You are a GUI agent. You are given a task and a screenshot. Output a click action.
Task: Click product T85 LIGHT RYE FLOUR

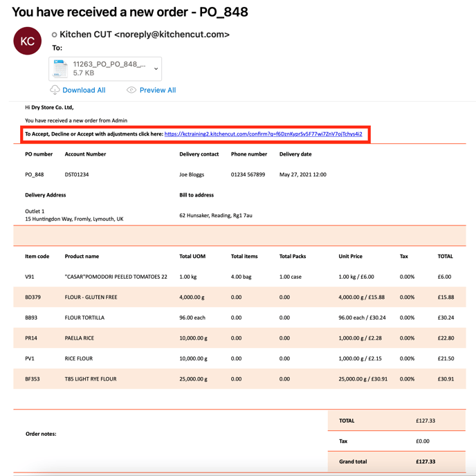point(91,379)
